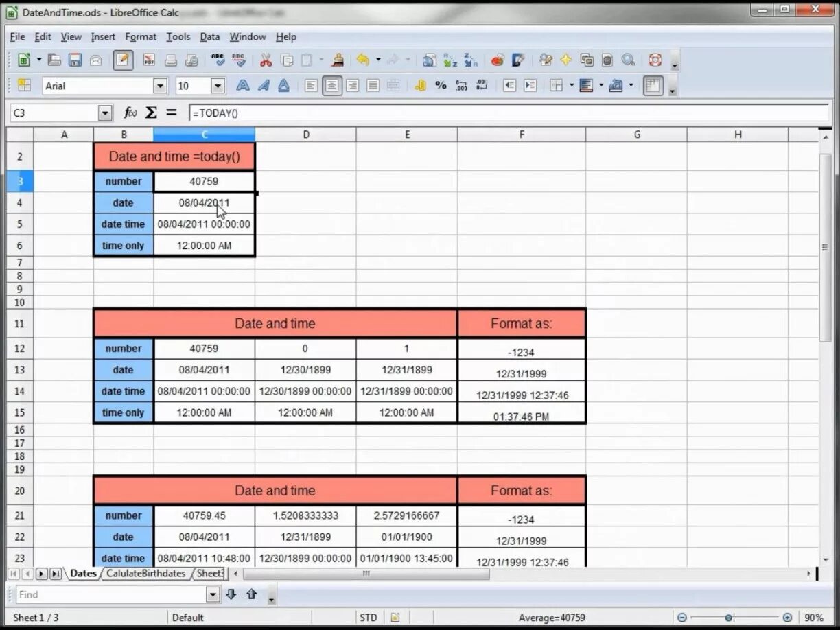840x630 pixels.
Task: Adjust the zoom slider handle
Action: pyautogui.click(x=729, y=618)
